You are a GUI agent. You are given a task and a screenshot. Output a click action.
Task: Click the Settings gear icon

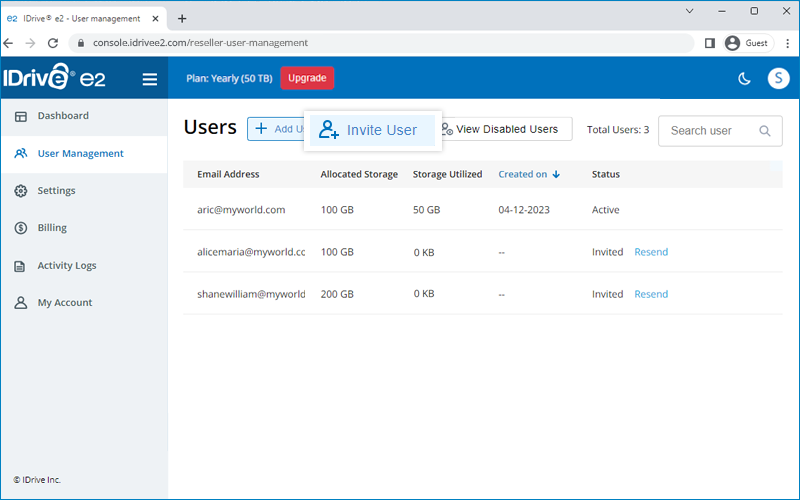(20, 191)
